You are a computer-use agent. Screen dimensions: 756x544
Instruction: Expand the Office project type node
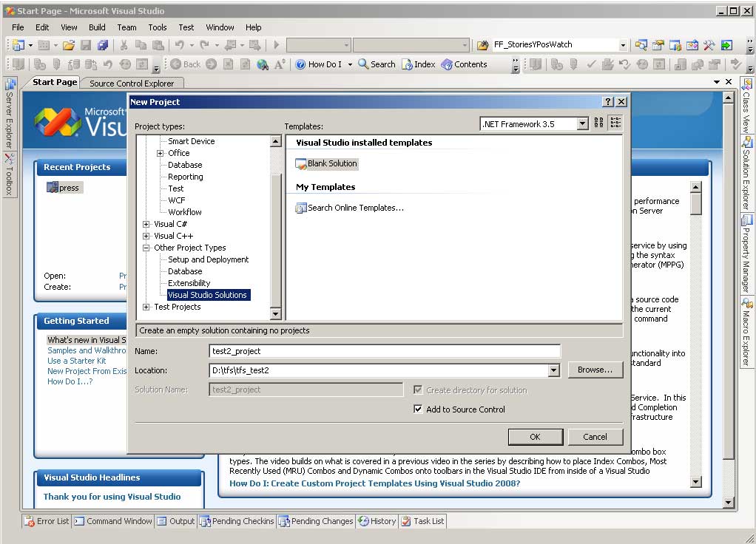tap(160, 153)
